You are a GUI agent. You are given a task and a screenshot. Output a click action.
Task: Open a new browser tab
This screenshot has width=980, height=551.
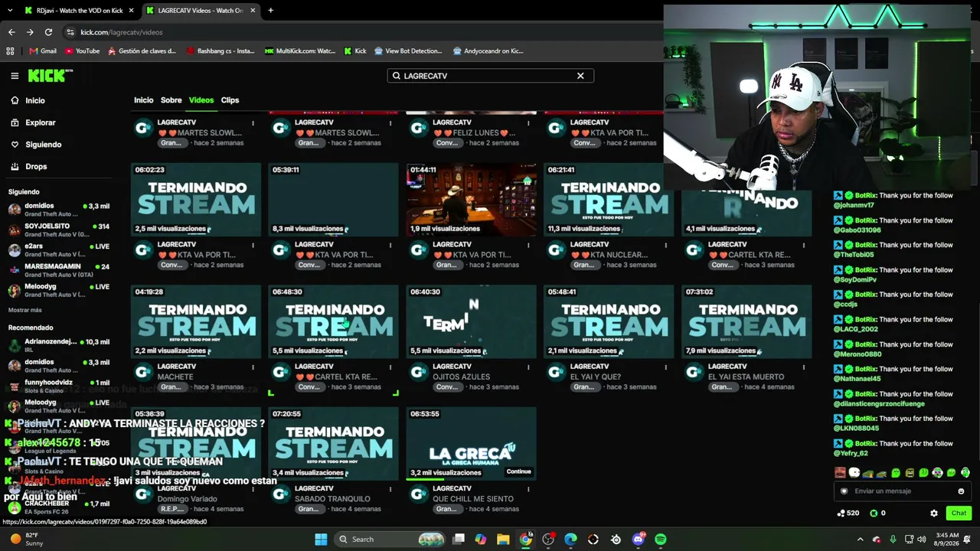pos(270,11)
